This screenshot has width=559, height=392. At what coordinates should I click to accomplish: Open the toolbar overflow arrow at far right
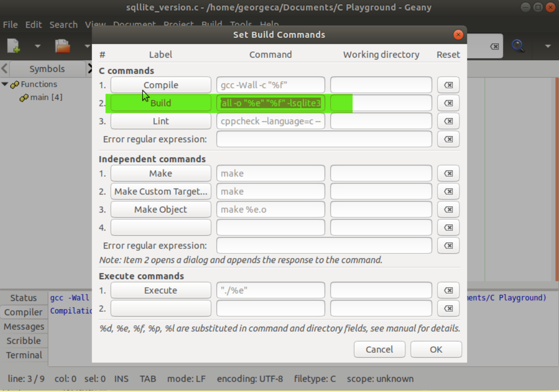pos(548,46)
